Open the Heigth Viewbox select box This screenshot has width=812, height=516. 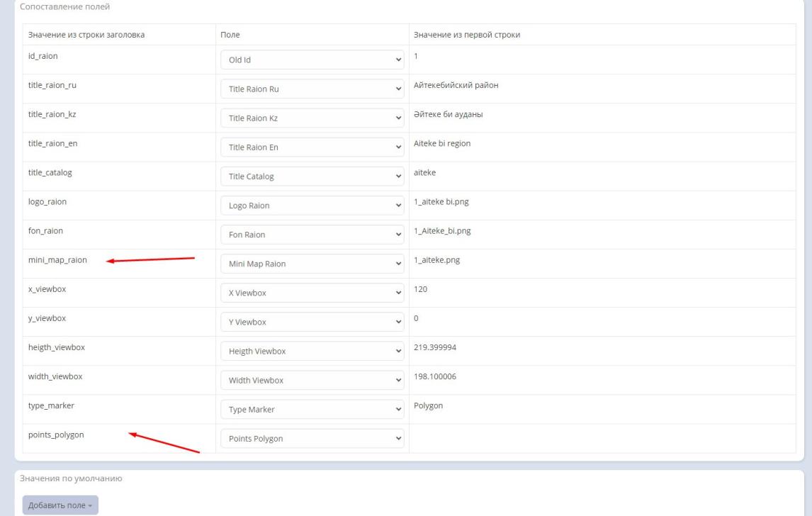click(312, 351)
